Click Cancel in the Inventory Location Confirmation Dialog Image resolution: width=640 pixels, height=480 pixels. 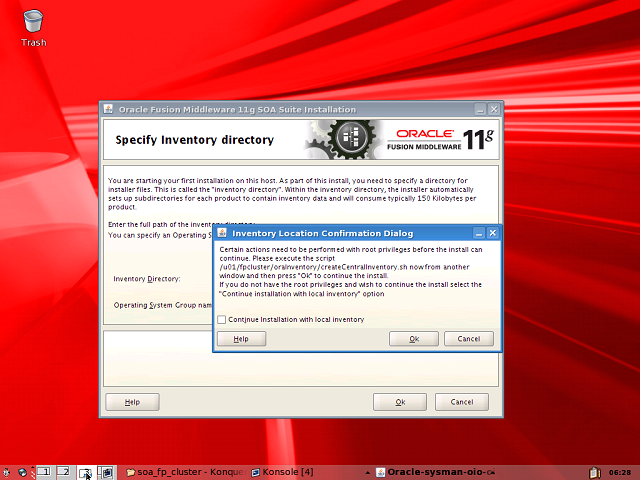469,339
